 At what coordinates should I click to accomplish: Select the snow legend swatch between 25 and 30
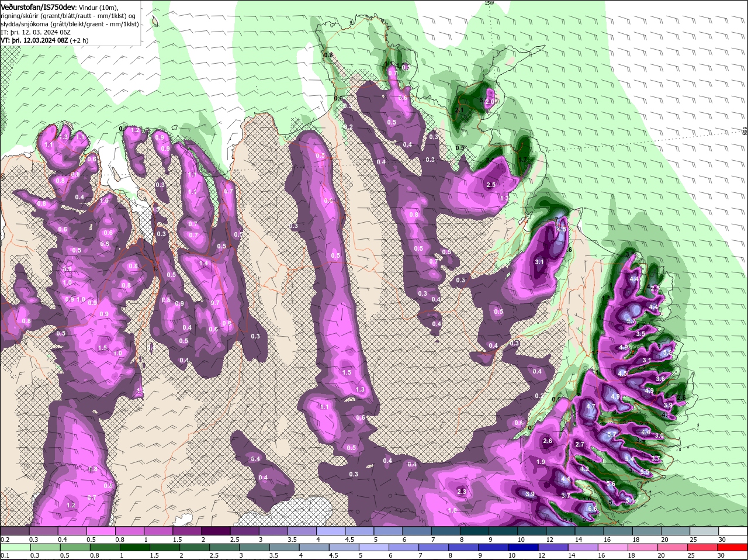pyautogui.click(x=705, y=531)
